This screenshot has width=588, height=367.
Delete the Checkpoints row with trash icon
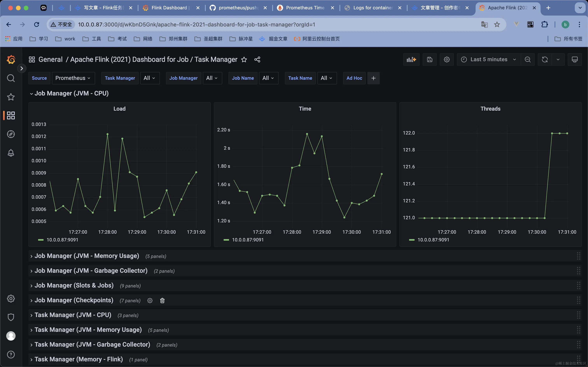click(162, 301)
